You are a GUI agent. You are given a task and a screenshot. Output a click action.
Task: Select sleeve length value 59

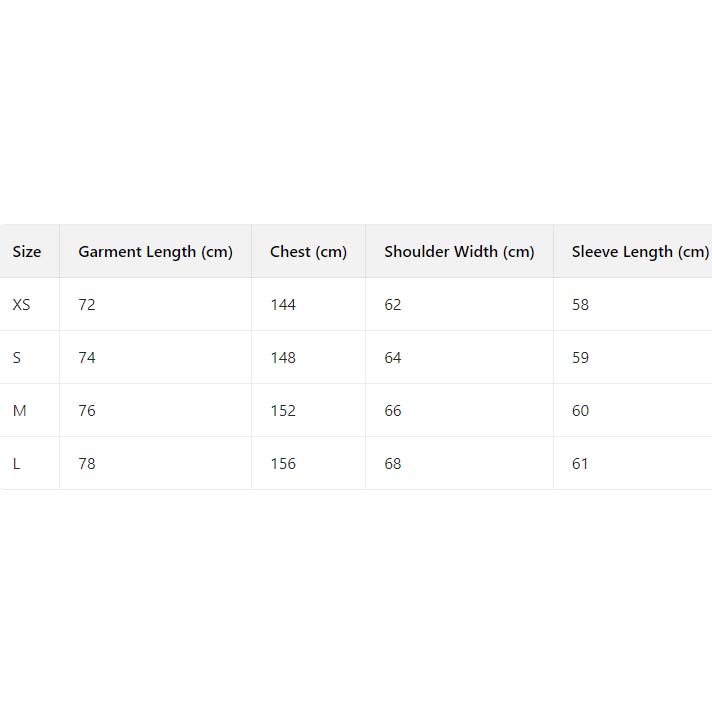(x=581, y=358)
